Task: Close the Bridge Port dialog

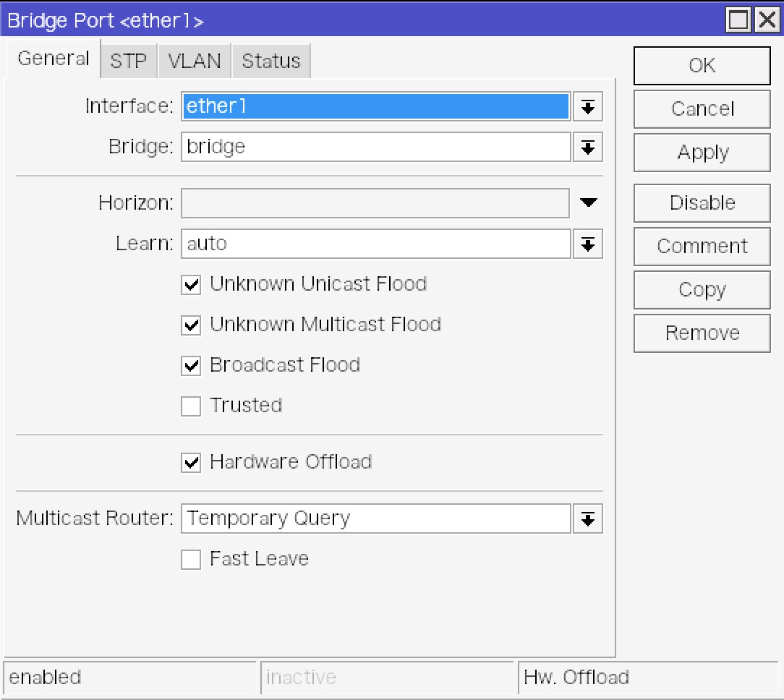Action: pyautogui.click(x=766, y=20)
